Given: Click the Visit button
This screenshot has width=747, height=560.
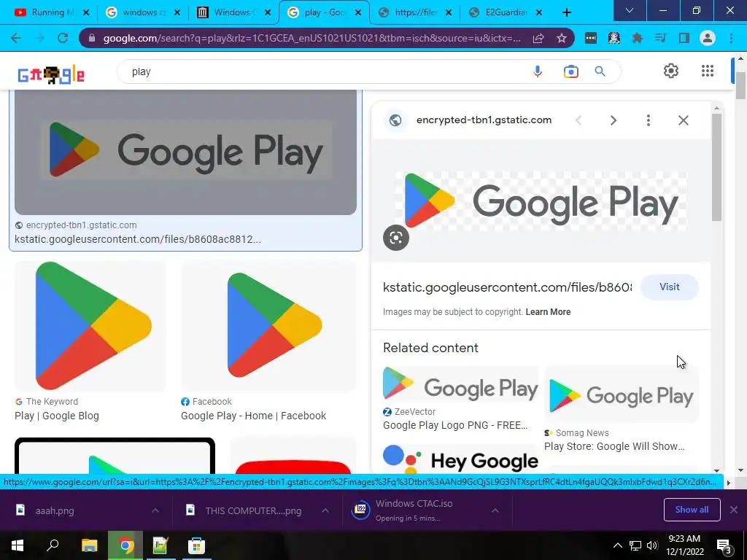Looking at the screenshot, I should 670,287.
